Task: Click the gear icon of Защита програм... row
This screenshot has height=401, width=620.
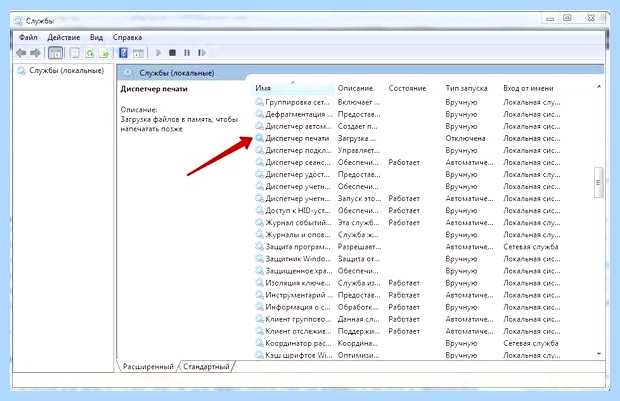Action: [259, 247]
